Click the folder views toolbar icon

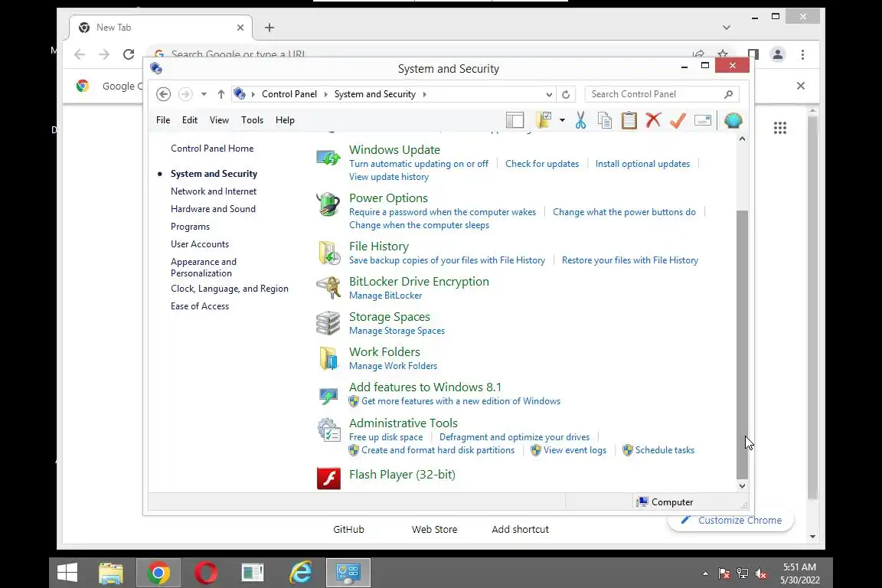click(x=544, y=120)
